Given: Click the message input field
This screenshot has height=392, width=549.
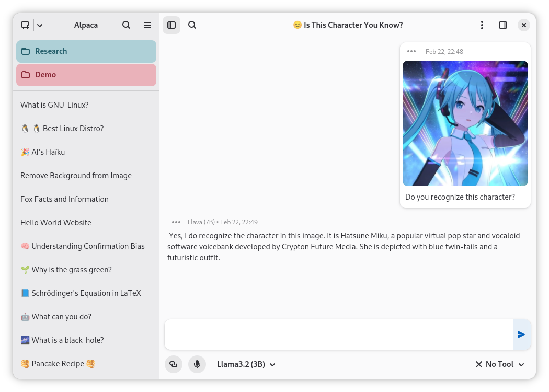Looking at the screenshot, I should (339, 335).
